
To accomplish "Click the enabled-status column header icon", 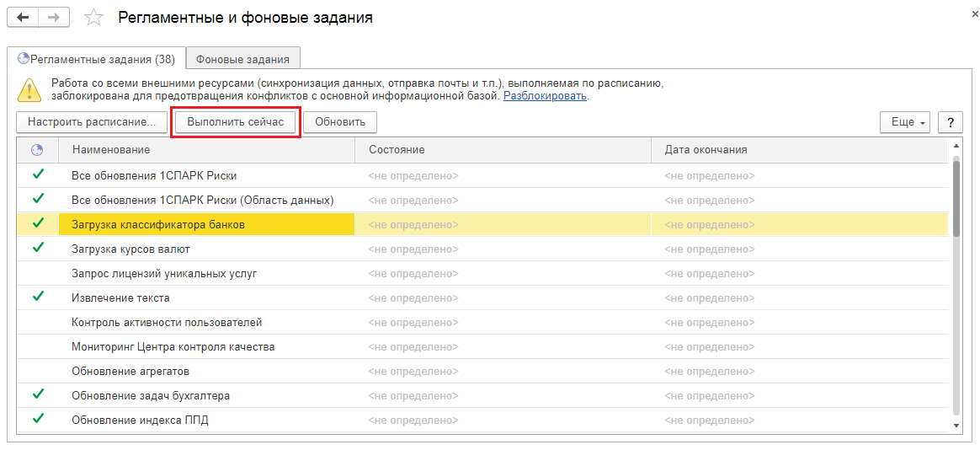I will tap(37, 150).
